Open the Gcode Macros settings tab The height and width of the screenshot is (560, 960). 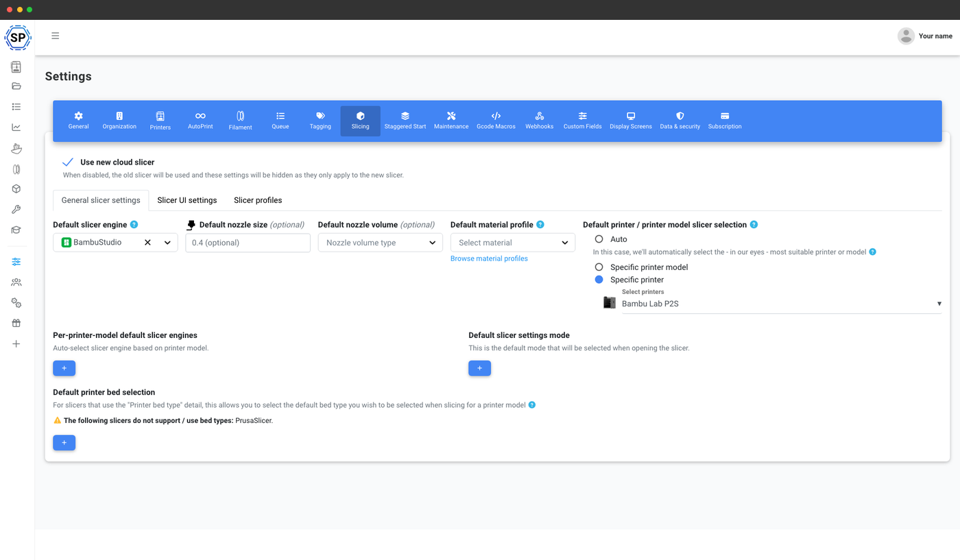click(x=496, y=121)
